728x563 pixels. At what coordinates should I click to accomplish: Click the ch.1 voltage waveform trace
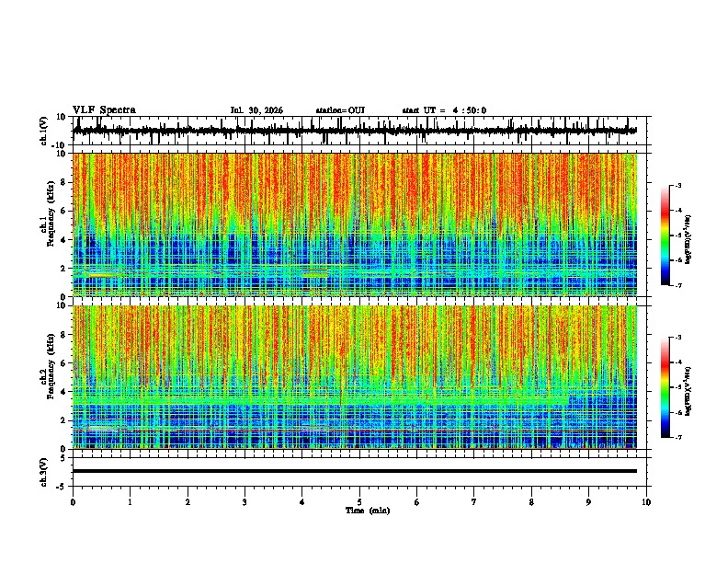click(355, 131)
